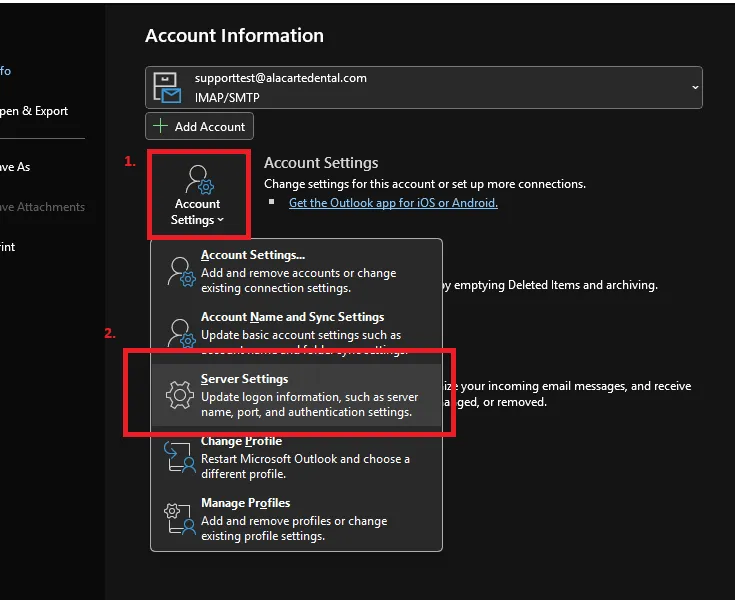Click the Server Settings gear icon
Screen dimensions: 735x600
point(180,395)
